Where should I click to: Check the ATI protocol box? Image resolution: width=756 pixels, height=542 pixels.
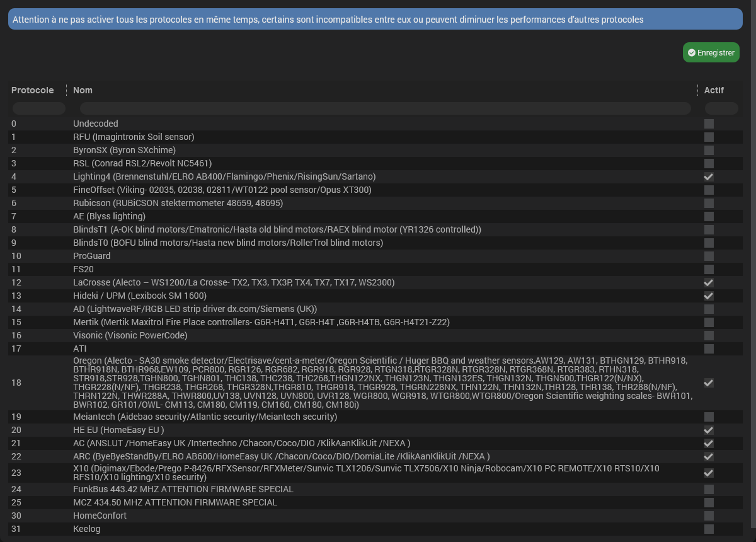click(709, 349)
